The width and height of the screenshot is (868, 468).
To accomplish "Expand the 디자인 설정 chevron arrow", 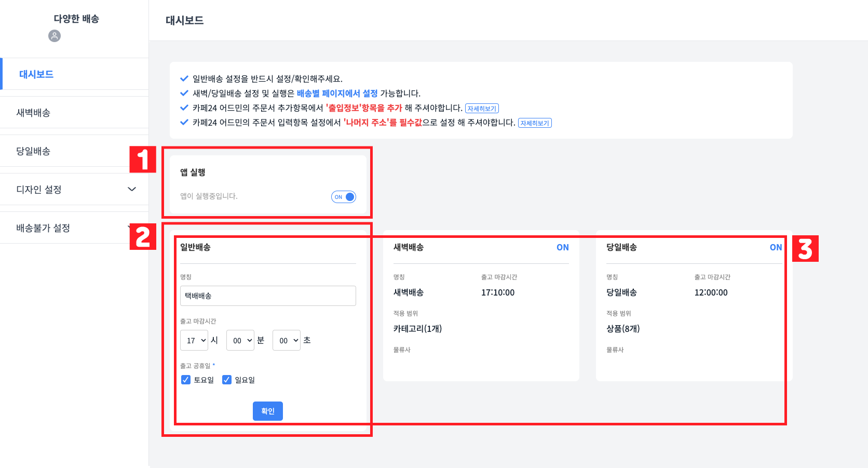I will pos(132,190).
